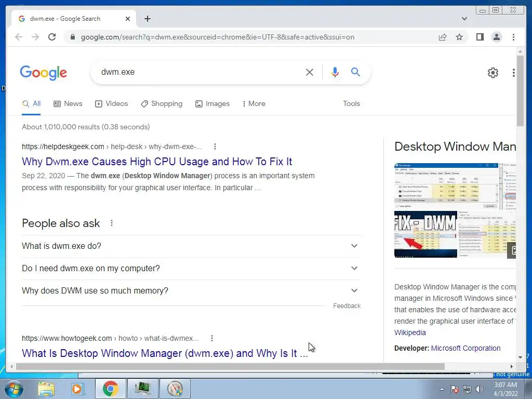
Task: Open the Action Center flag icon
Action: pyautogui.click(x=454, y=389)
